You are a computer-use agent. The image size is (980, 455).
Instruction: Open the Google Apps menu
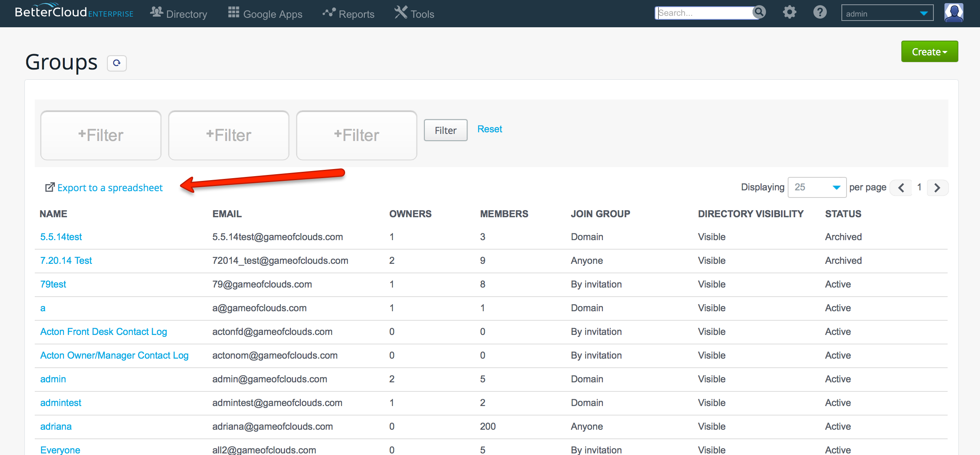point(265,13)
